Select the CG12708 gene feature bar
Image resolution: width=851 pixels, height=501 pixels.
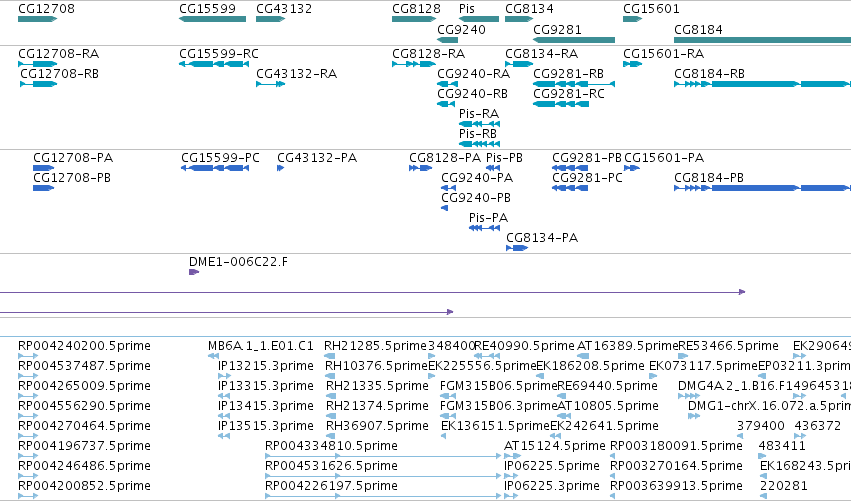click(x=37, y=19)
